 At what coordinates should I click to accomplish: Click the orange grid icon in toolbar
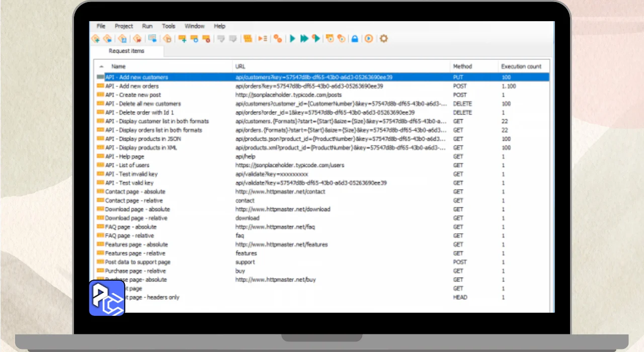[x=248, y=39]
